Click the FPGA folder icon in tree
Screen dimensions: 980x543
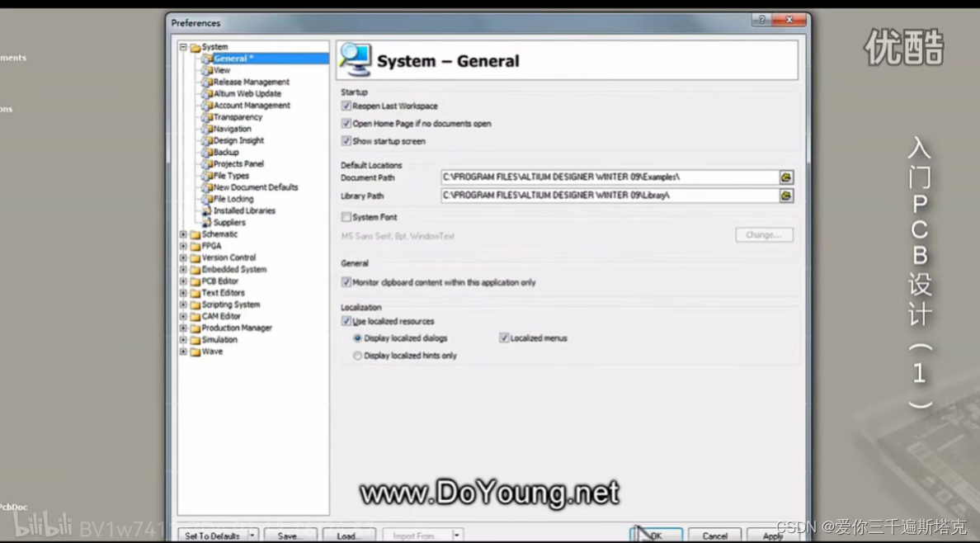195,247
